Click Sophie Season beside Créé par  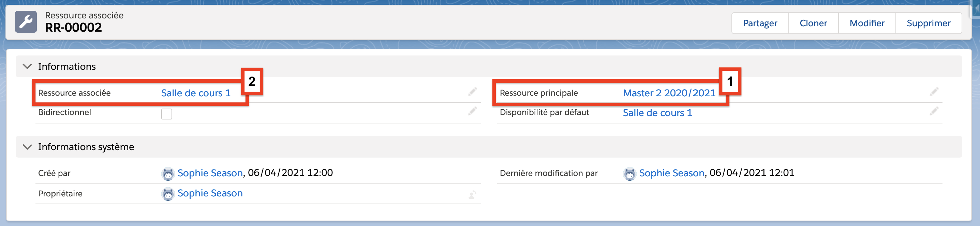[210, 173]
